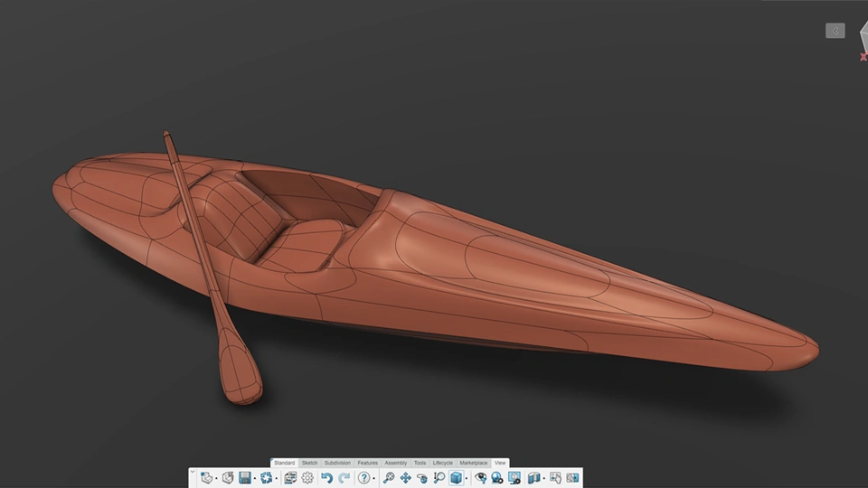Expand the Section view dropdown arrow
868x488 pixels.
click(543, 479)
